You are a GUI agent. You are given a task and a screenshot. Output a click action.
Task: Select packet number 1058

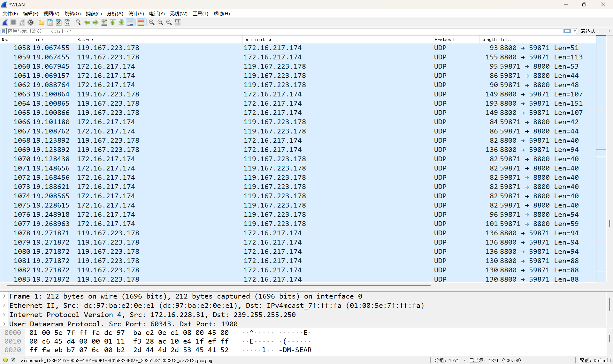pos(298,48)
